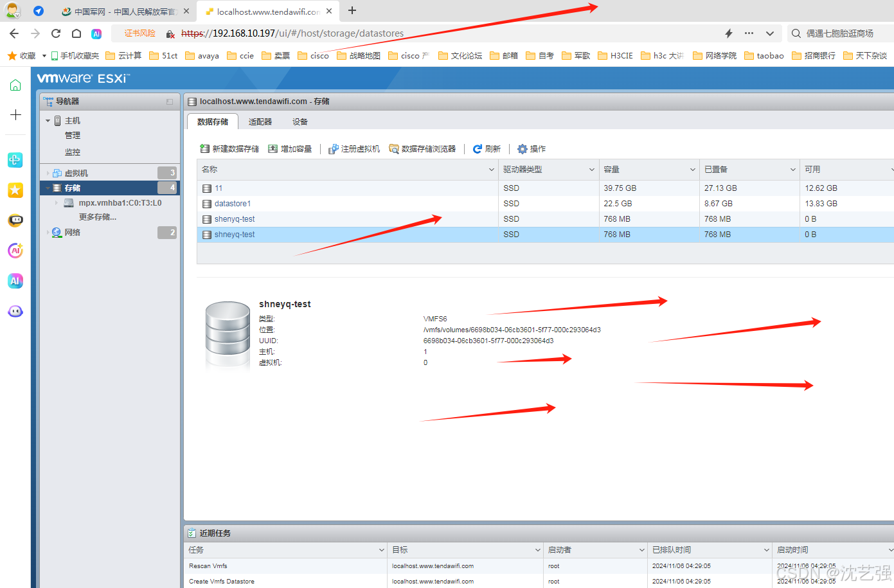Click the 证书风险 certificate warning

point(139,33)
